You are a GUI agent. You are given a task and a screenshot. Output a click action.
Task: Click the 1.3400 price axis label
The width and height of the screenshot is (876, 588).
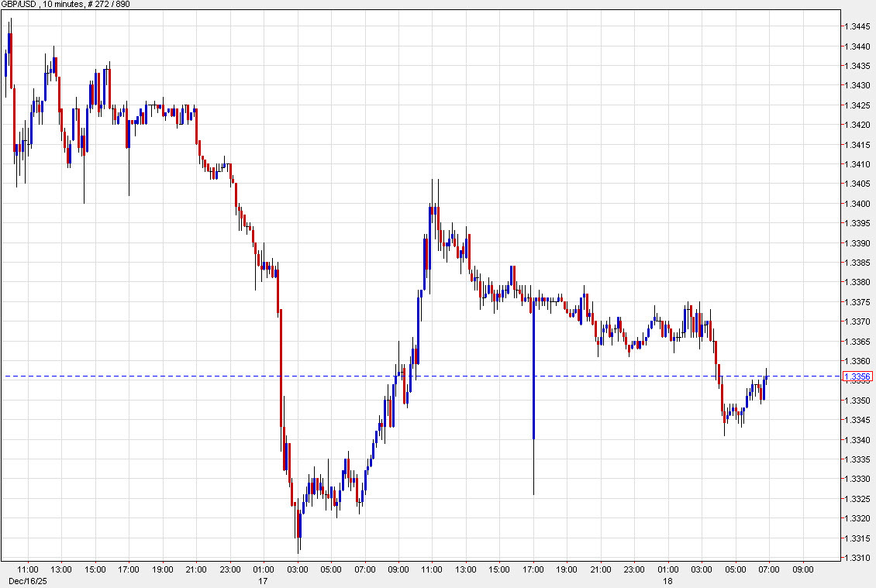coord(857,204)
